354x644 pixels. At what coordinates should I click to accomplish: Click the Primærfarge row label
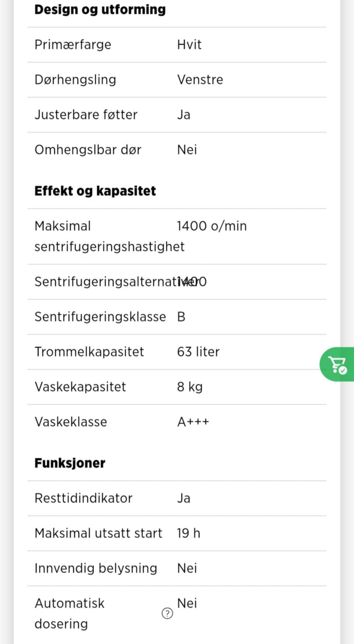(x=73, y=45)
